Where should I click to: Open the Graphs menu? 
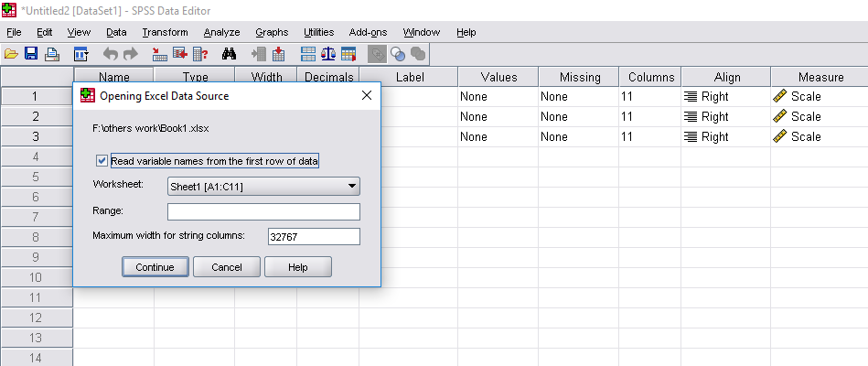click(x=272, y=32)
